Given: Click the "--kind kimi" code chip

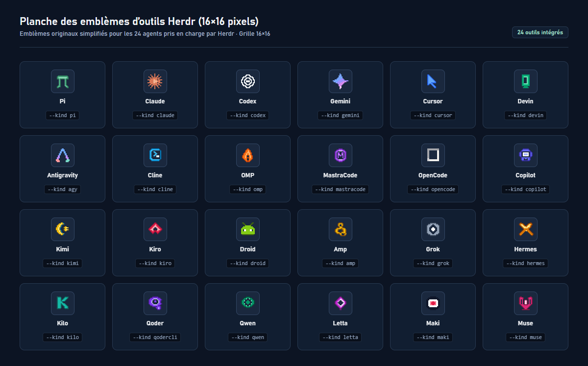Looking at the screenshot, I should (62, 264).
